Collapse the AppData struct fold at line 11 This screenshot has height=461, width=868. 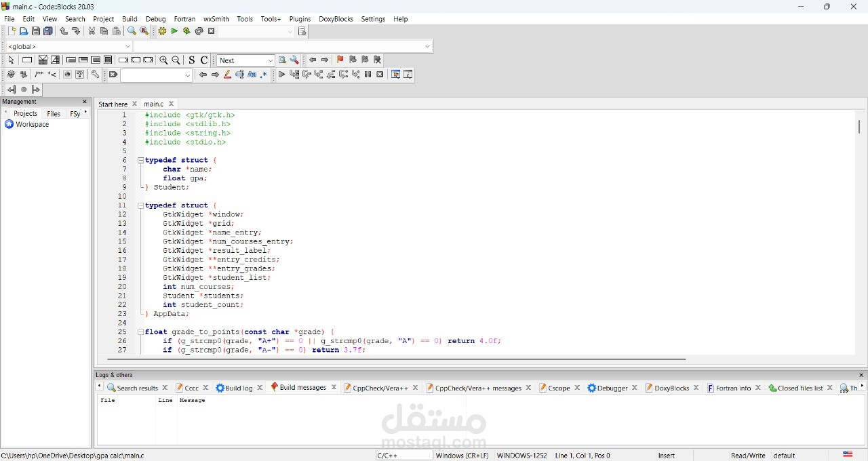pos(140,205)
